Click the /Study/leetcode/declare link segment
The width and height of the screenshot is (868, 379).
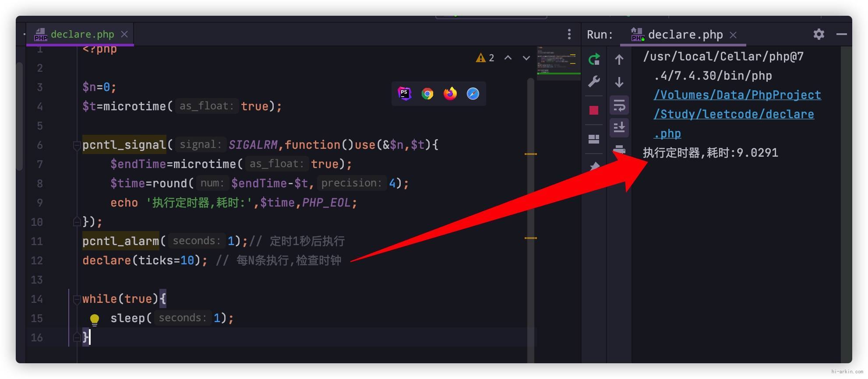[734, 114]
